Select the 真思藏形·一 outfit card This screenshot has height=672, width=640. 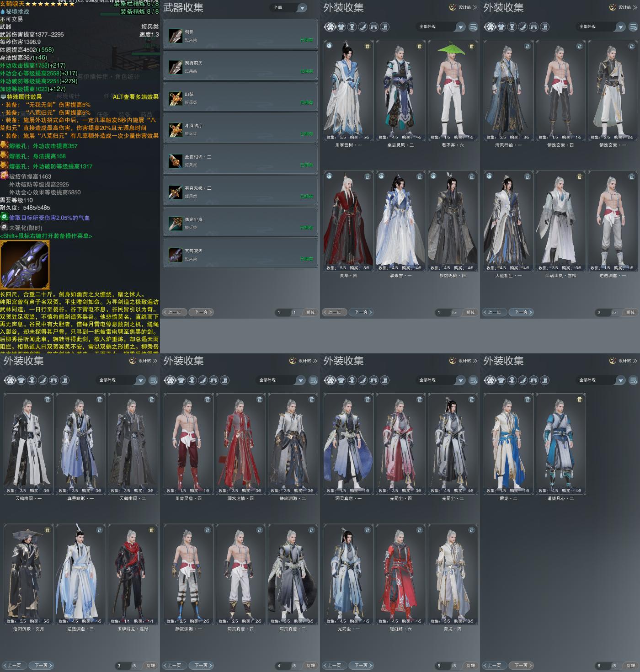80,444
